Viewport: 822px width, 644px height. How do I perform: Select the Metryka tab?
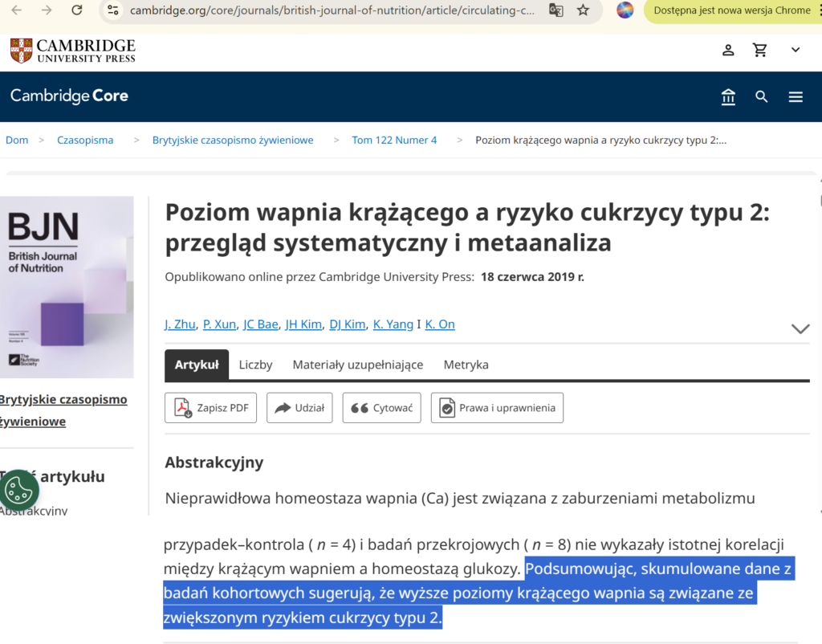466,365
